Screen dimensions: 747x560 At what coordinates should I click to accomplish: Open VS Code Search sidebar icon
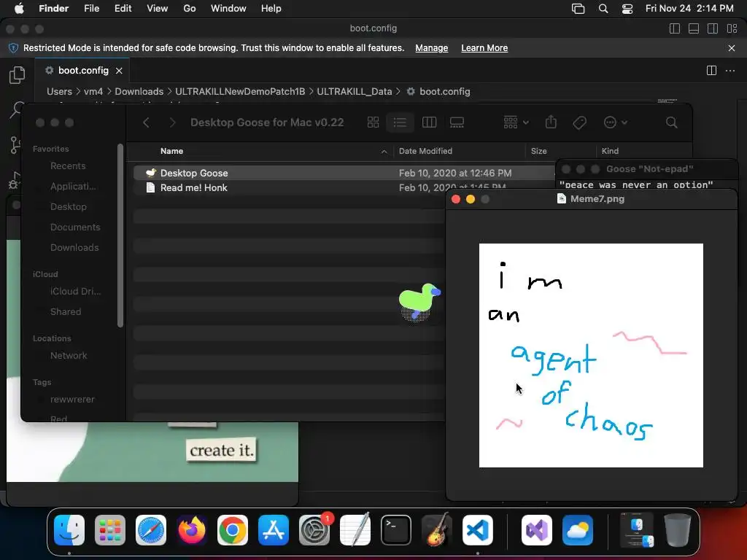point(16,110)
